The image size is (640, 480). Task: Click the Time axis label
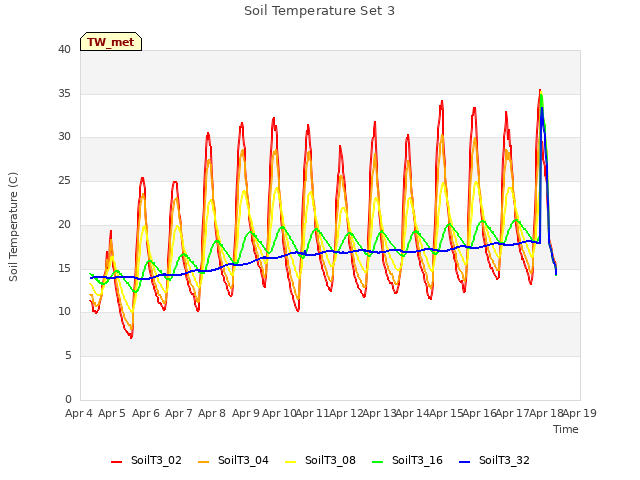566,429
